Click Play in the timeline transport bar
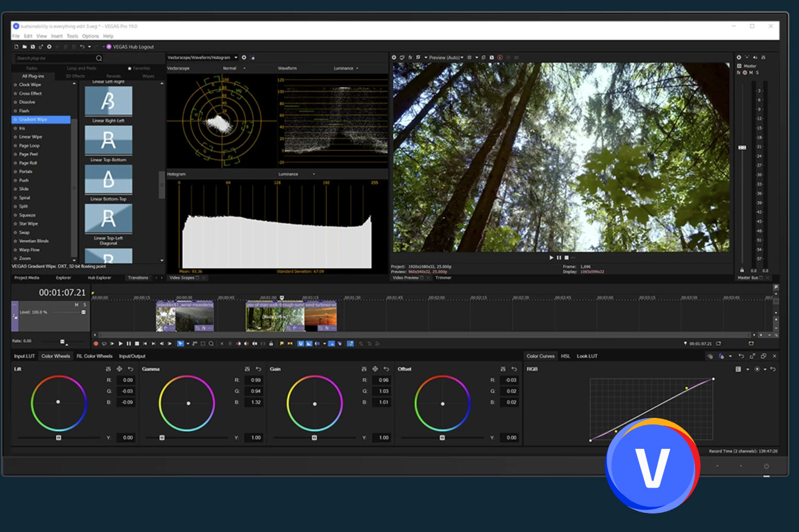The width and height of the screenshot is (799, 532). 120,343
